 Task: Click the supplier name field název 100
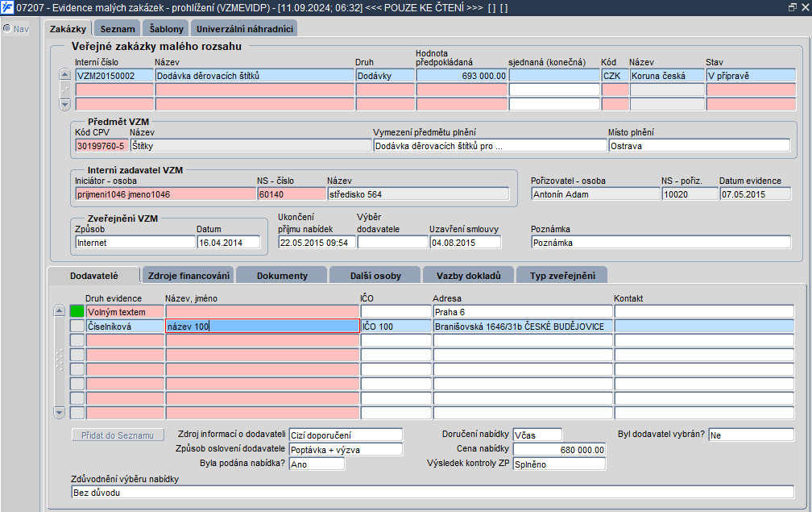[x=263, y=326]
